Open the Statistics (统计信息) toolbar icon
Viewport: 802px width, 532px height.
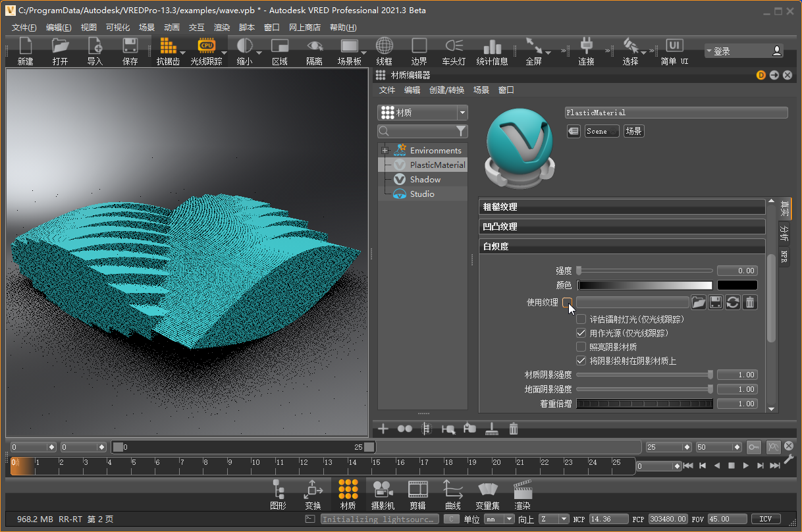pos(492,51)
